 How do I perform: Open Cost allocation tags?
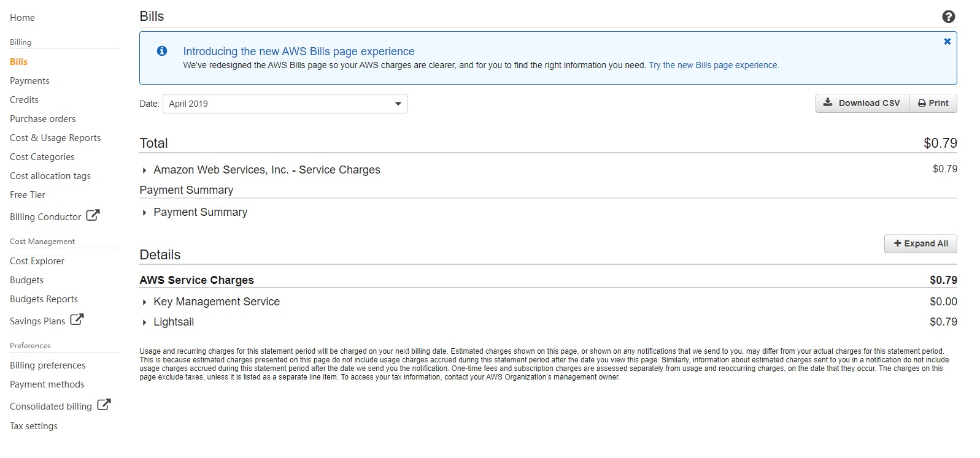pyautogui.click(x=50, y=176)
